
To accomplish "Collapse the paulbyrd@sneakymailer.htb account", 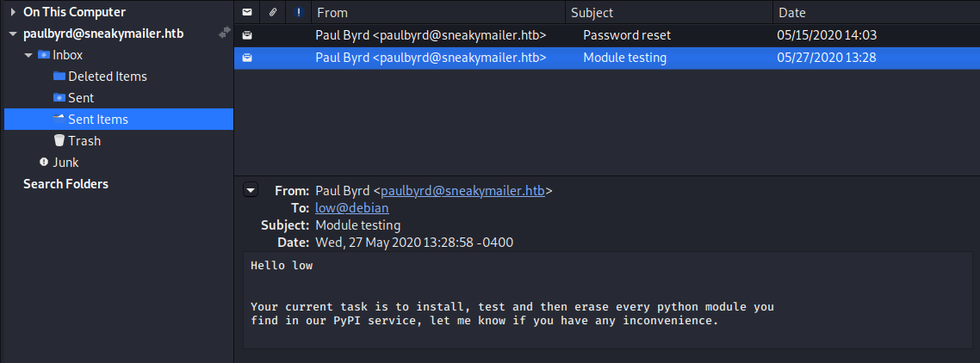I will pyautogui.click(x=13, y=34).
